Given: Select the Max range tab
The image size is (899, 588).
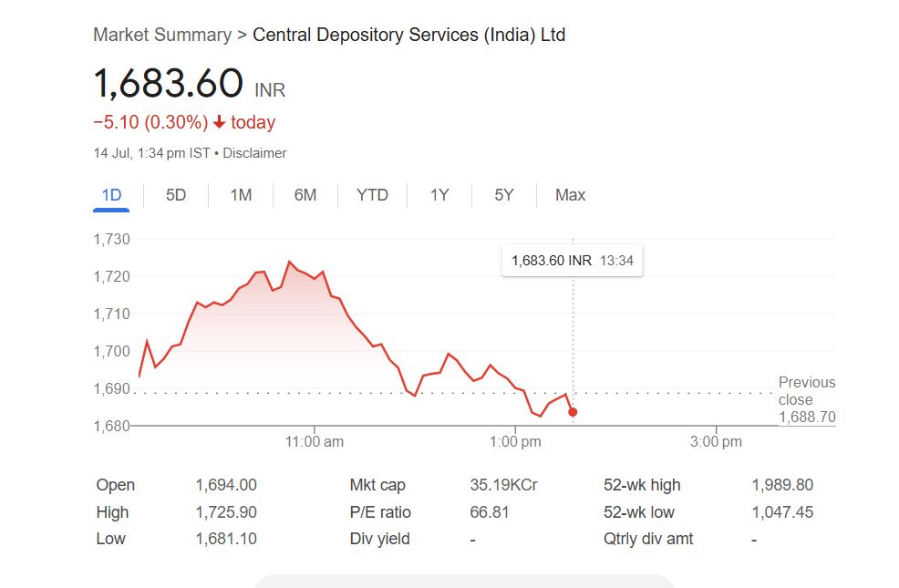Looking at the screenshot, I should pyautogui.click(x=570, y=195).
